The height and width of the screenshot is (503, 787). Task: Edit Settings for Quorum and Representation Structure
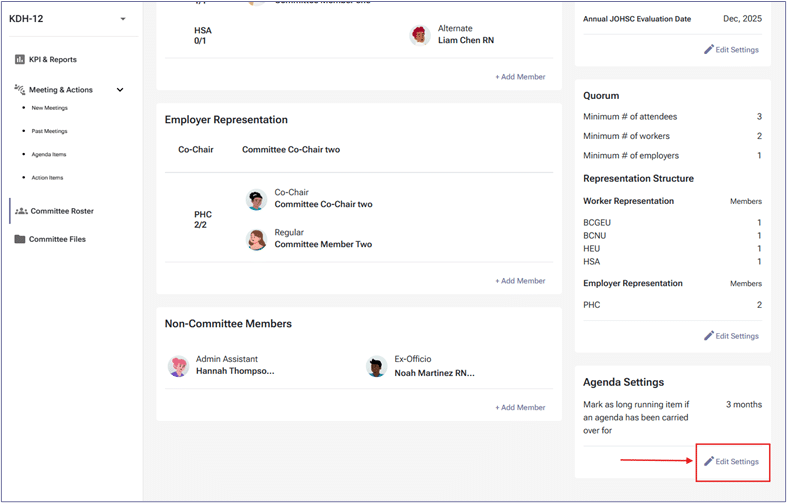click(x=731, y=336)
